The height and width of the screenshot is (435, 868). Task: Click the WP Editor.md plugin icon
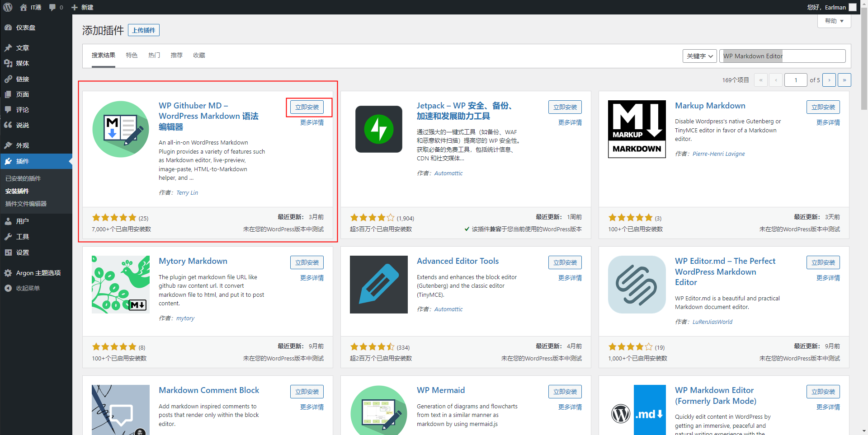[637, 285]
